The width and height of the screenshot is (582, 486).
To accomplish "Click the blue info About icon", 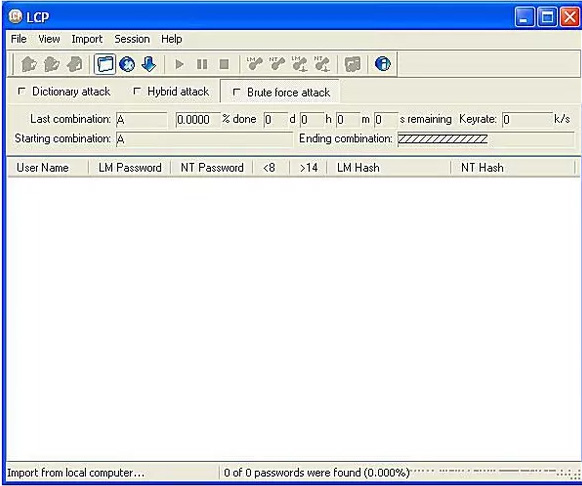I will pos(383,64).
